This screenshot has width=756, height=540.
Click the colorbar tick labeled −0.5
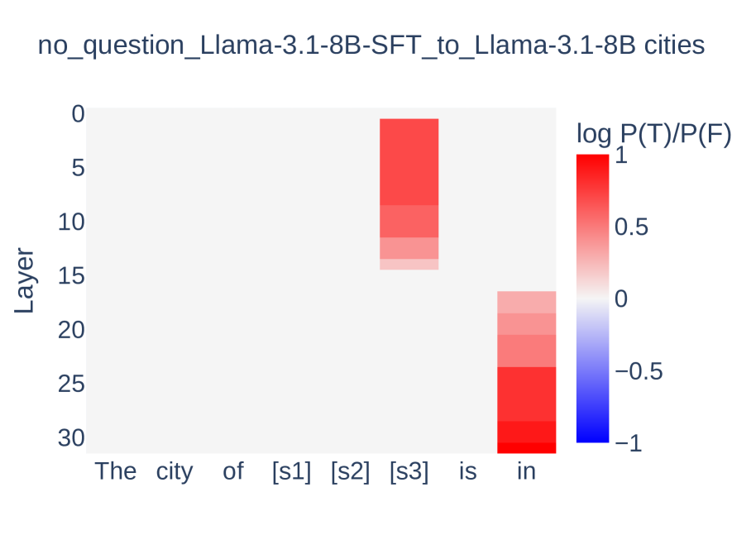click(639, 371)
